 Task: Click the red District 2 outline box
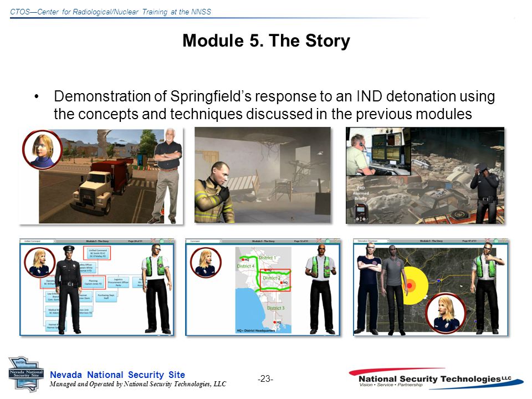click(x=275, y=280)
